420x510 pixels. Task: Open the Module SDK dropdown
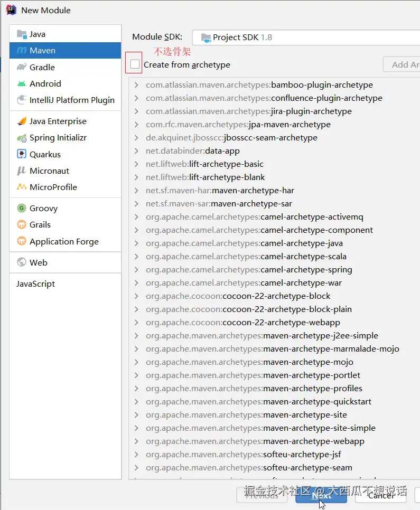[305, 37]
